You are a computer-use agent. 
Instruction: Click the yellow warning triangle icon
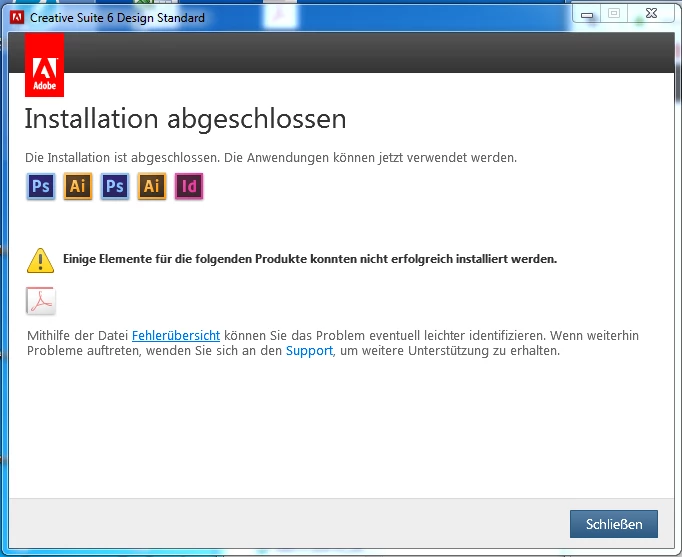(x=40, y=260)
